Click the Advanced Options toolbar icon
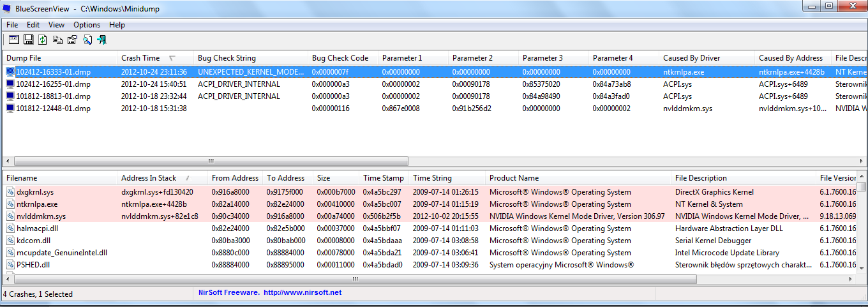 point(13,40)
